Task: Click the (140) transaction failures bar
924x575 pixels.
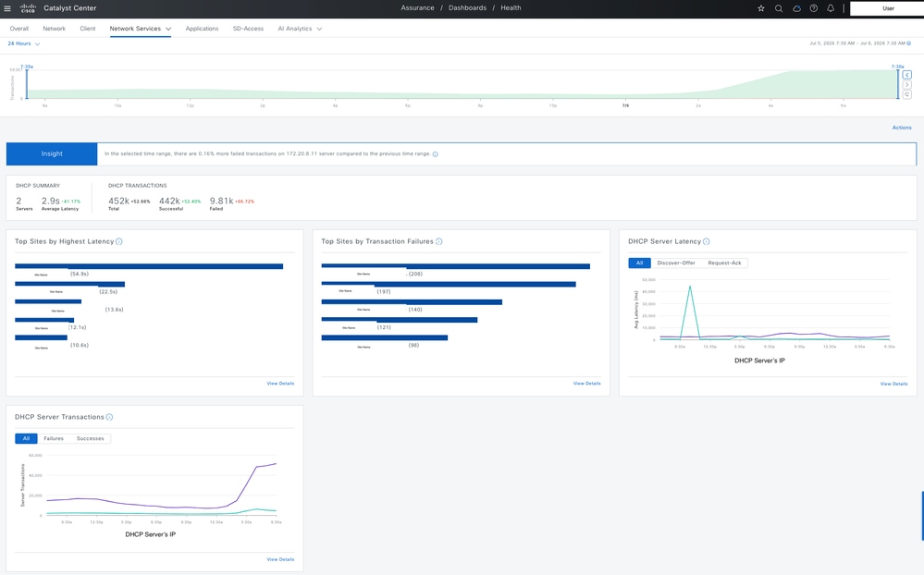Action: coord(412,301)
